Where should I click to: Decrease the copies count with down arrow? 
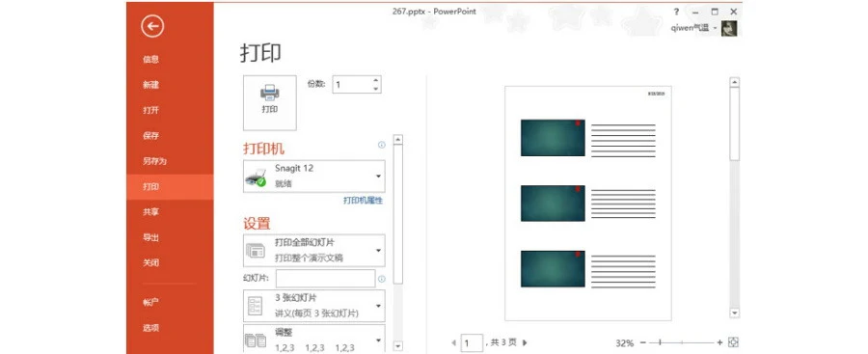[376, 89]
